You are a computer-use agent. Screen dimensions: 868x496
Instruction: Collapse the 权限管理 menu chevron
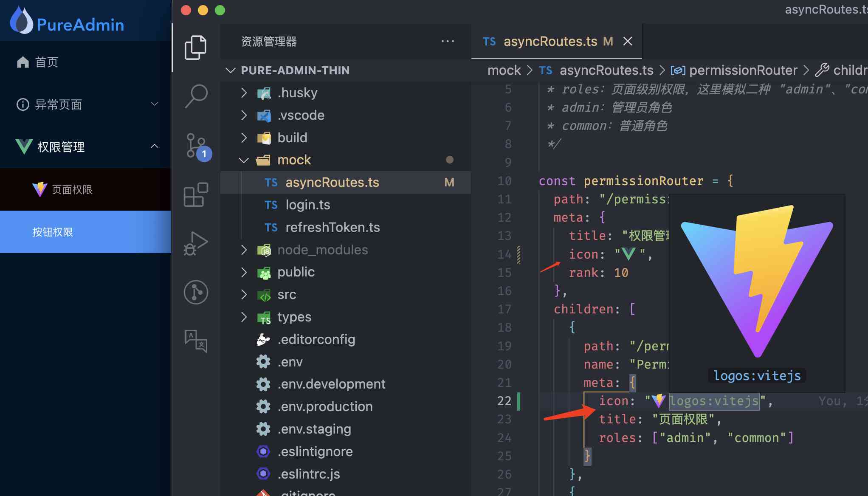tap(155, 147)
